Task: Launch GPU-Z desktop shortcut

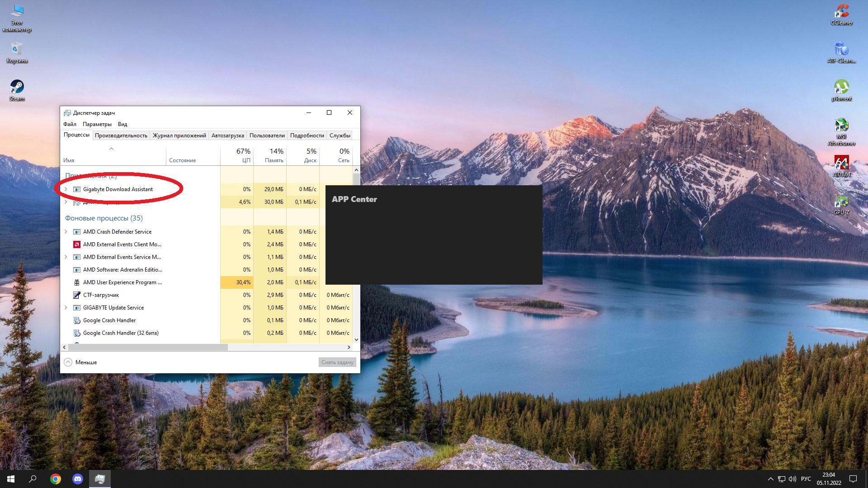Action: pos(841,204)
